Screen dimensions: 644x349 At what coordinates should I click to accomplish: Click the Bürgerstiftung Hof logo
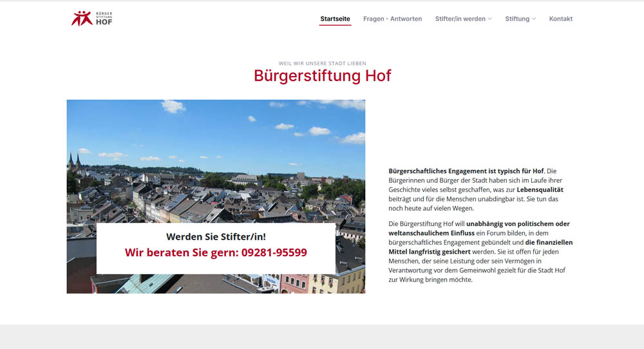coord(91,19)
